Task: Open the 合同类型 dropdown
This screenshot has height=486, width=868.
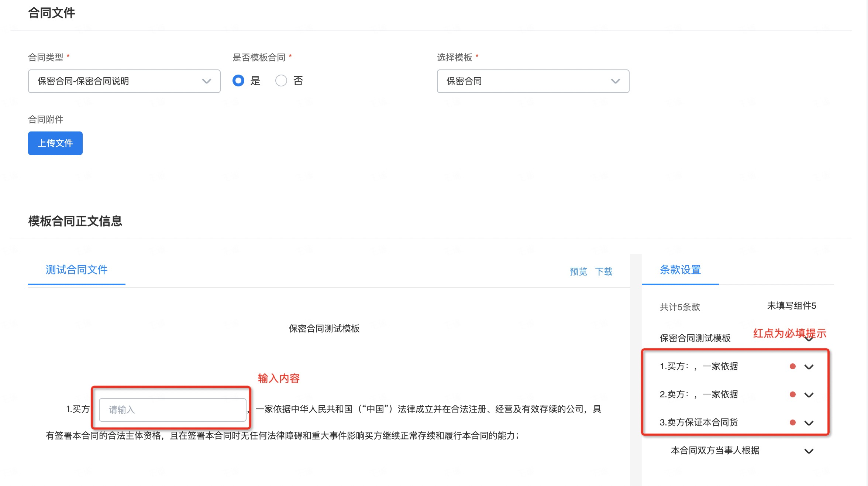Action: 124,81
